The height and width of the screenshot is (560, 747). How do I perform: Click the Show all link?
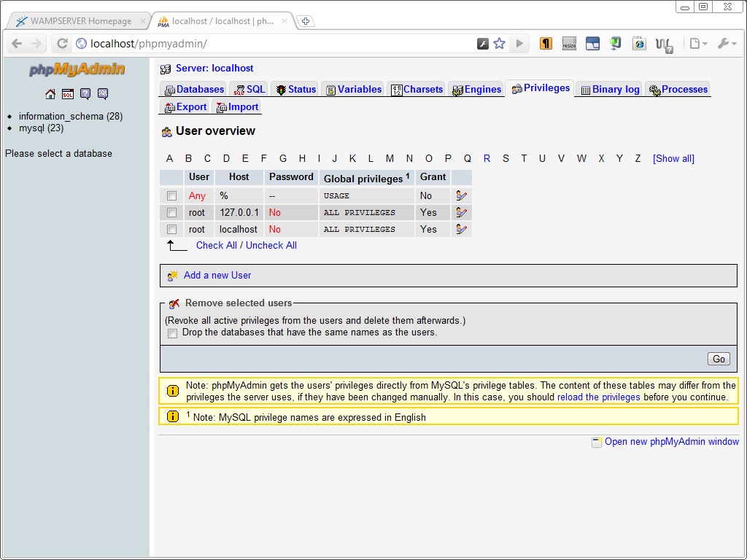tap(673, 158)
